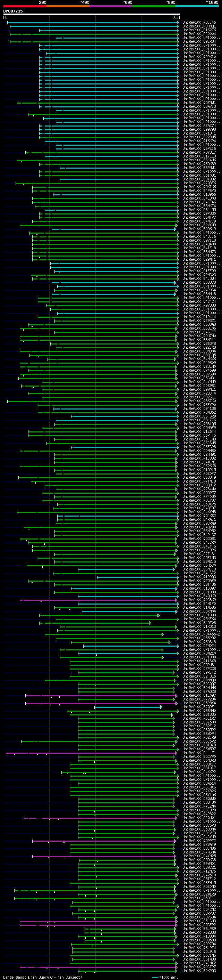This screenshot has height=980, width=222.
Task: Click label UniRef100_Q0CSK9
Action: [199, 600]
